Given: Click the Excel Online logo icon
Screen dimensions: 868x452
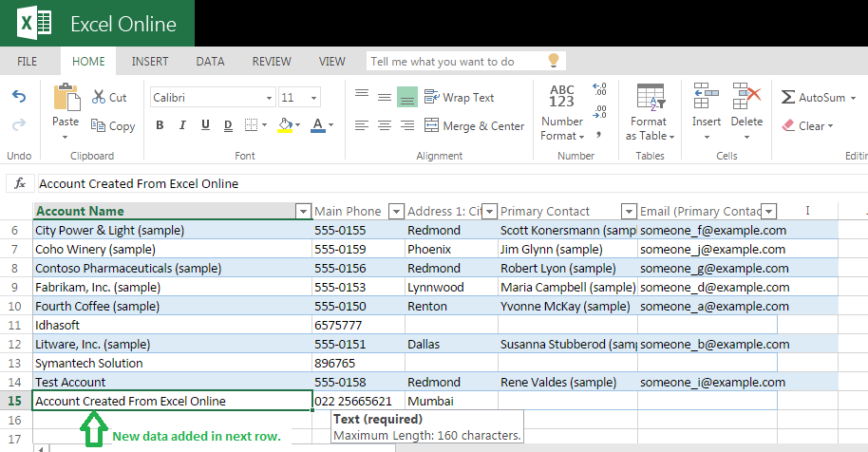Looking at the screenshot, I should (x=34, y=23).
